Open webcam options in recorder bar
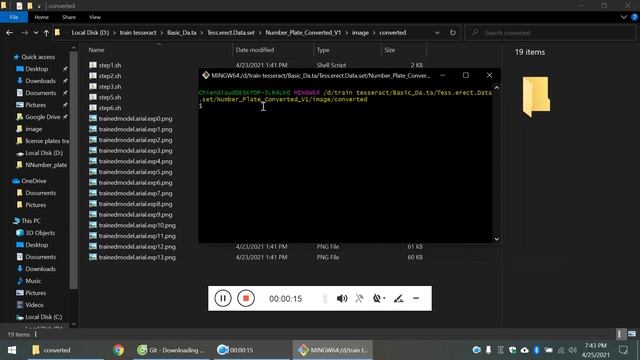The width and height of the screenshot is (640, 360). 378,298
